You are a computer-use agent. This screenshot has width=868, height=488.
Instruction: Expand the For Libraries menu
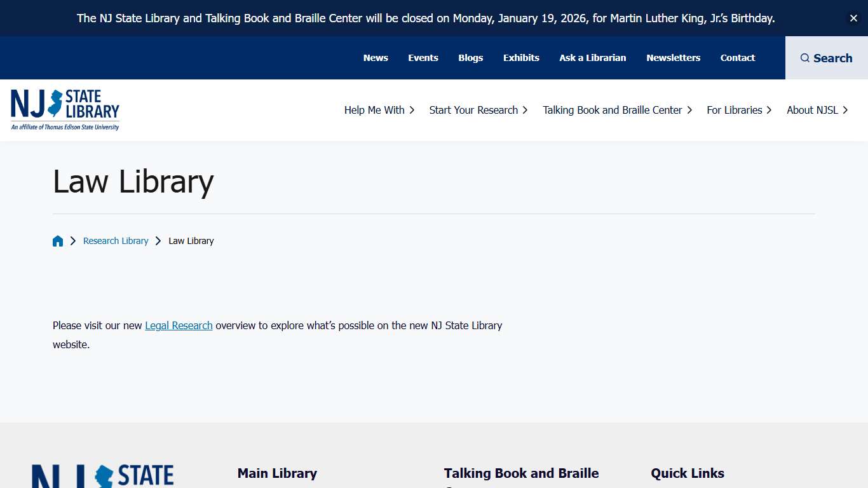tap(734, 110)
